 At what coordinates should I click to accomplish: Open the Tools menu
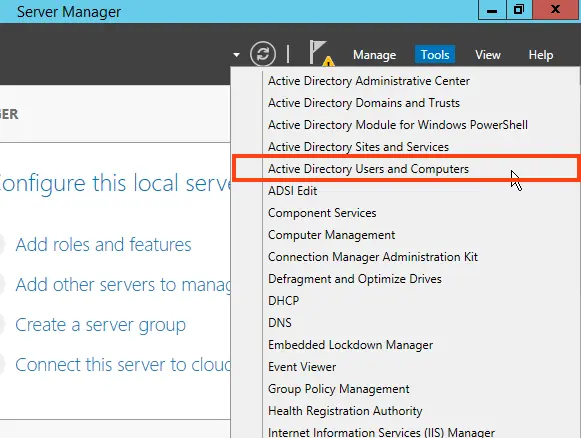[x=435, y=55]
